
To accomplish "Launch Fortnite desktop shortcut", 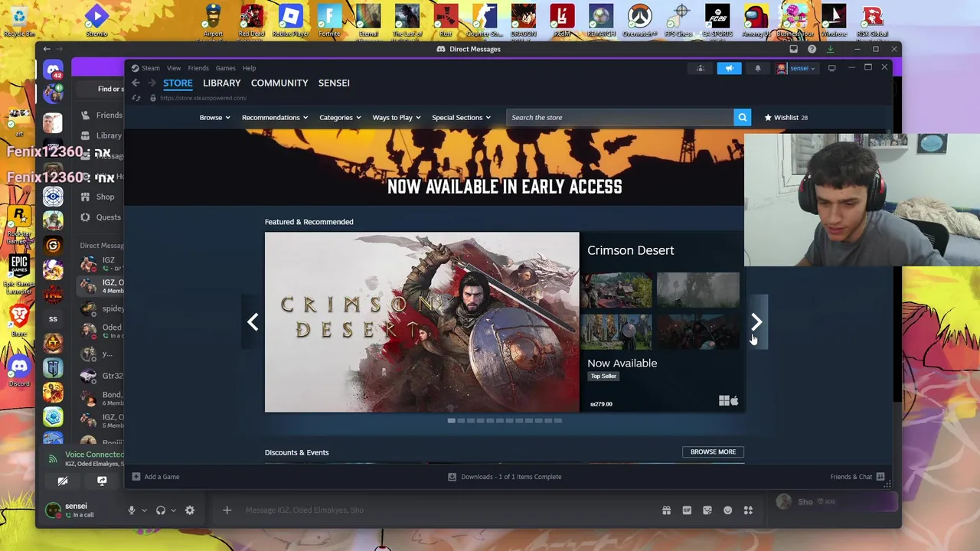I will (x=329, y=20).
